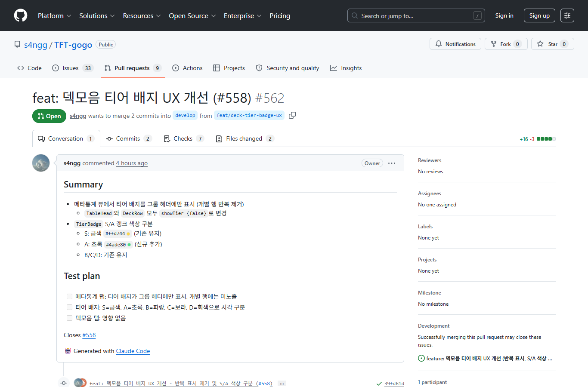The width and height of the screenshot is (588, 387).
Task: Click the Sign up button
Action: 539,15
